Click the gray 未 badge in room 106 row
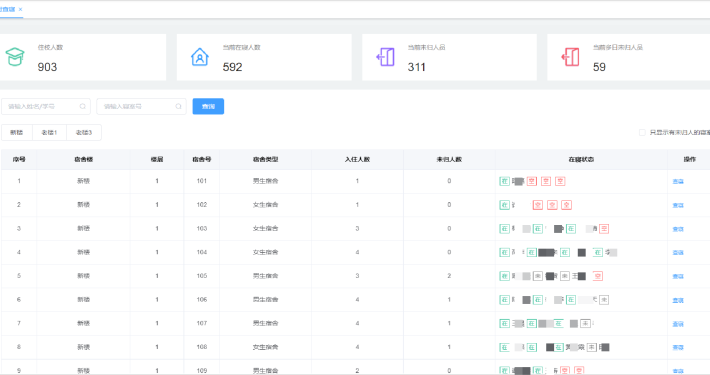This screenshot has width=710, height=375. [604, 300]
